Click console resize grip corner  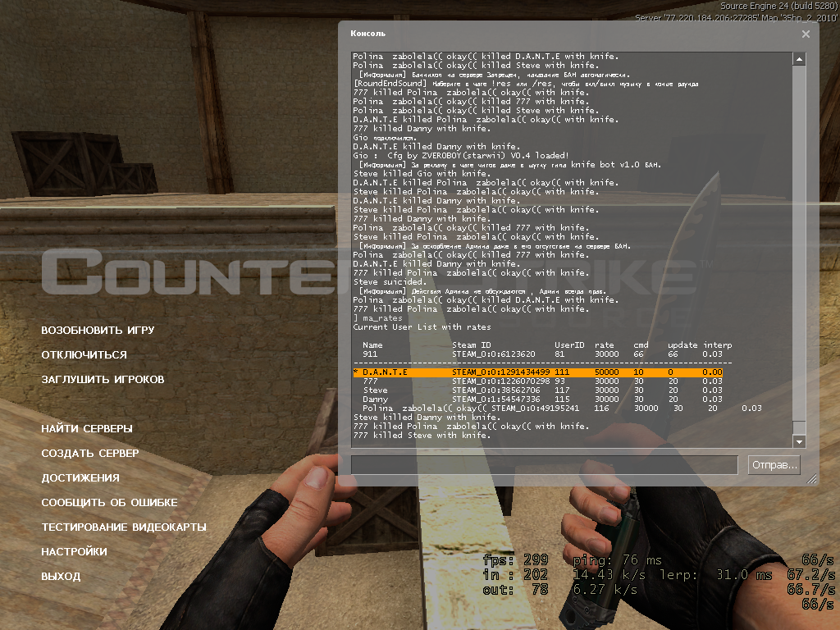point(812,479)
